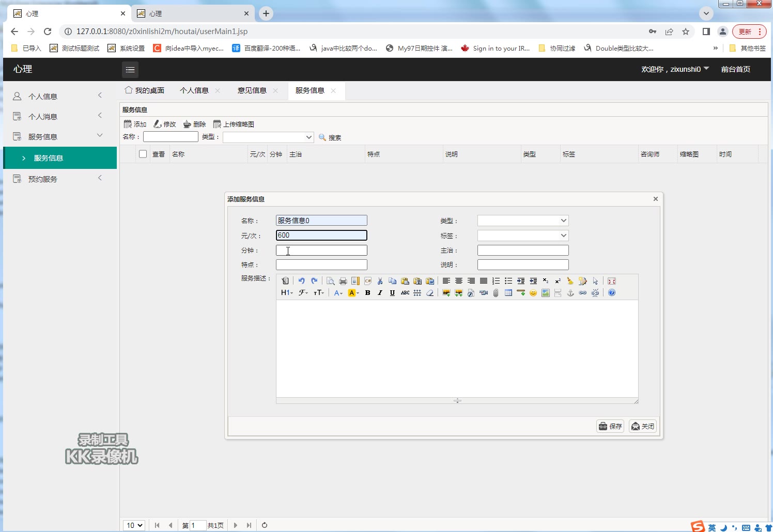Toggle the sidebar with the hamburger button
Screen dimensions: 773x532
[x=130, y=69]
